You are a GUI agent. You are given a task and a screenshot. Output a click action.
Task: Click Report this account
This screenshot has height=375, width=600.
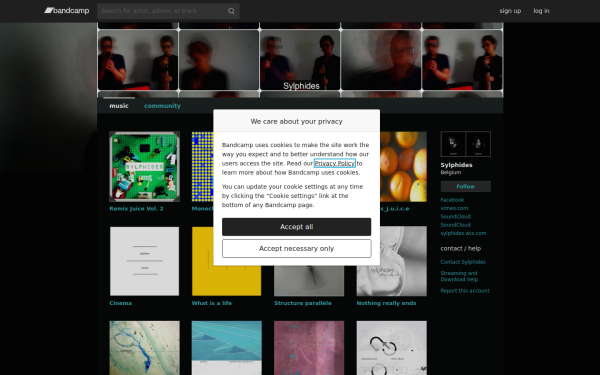click(465, 291)
